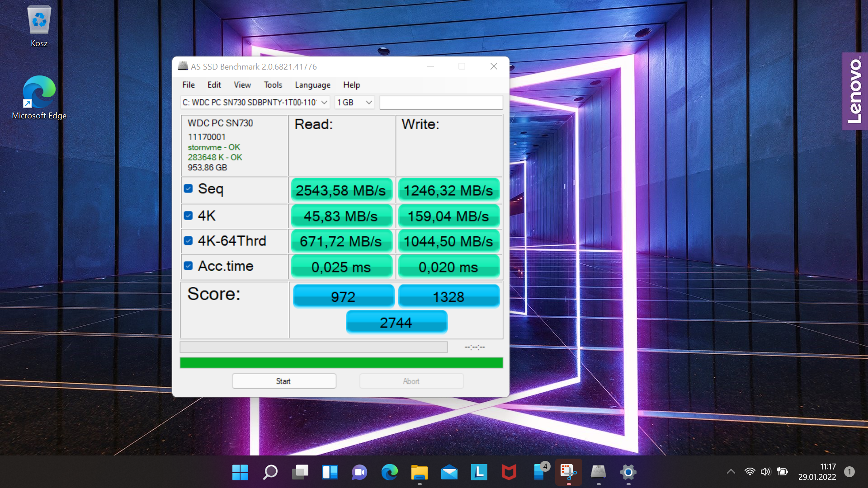Screen dimensions: 868x488
Task: Launch the Lenovo Vantage taskbar app
Action: [479, 472]
